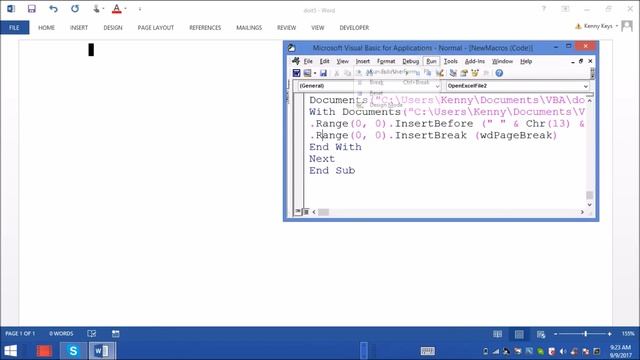Open the VBA editor View menu
Image resolution: width=640 pixels, height=360 pixels.
pos(342,61)
